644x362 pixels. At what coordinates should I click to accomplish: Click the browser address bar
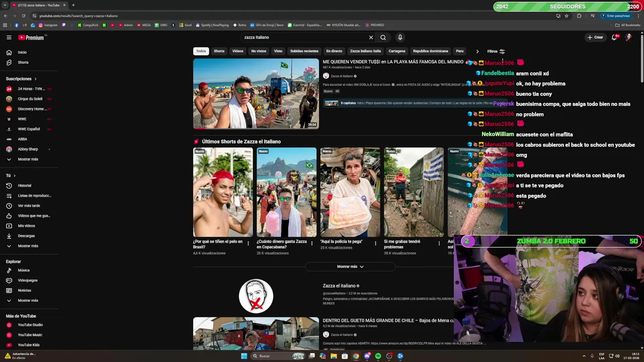[292, 16]
